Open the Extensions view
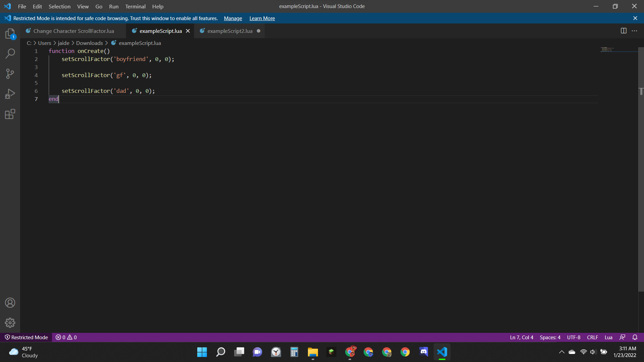 [10, 114]
